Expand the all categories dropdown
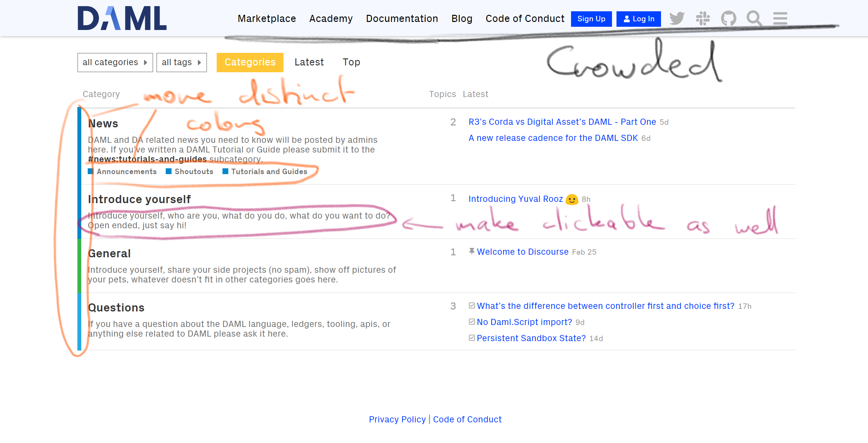Viewport: 868px width, 443px height. 115,62
